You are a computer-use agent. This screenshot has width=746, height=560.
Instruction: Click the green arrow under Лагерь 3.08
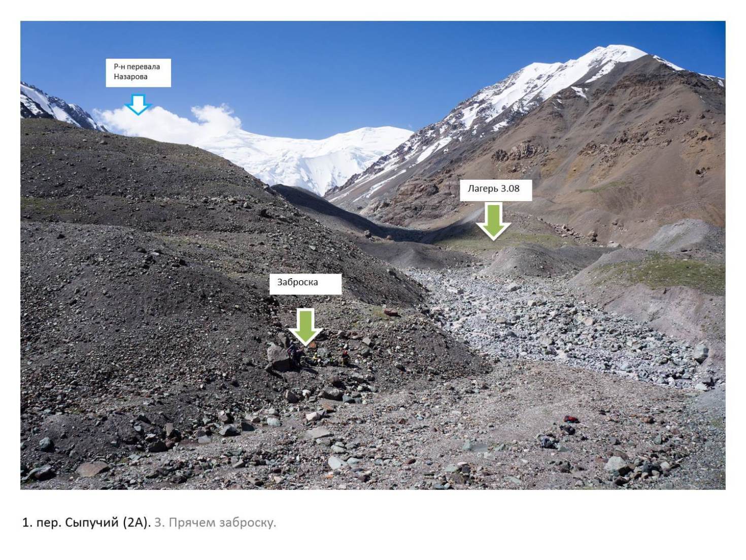coord(493,221)
